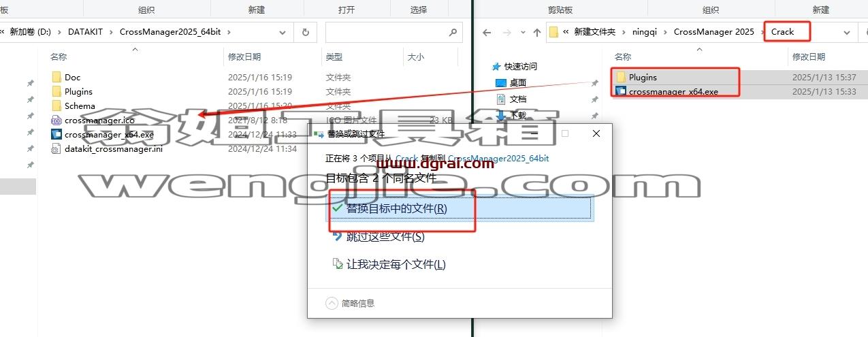Expand chevron after CrossManager2025_64bit in left breadcrumb

228,32
